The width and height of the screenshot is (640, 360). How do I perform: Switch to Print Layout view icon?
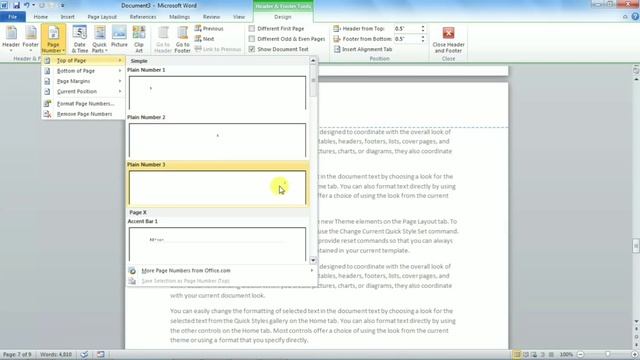click(517, 355)
